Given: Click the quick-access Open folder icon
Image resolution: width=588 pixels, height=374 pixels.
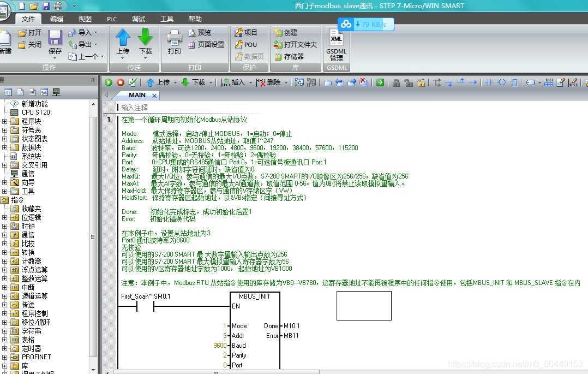Looking at the screenshot, I should [34, 5].
